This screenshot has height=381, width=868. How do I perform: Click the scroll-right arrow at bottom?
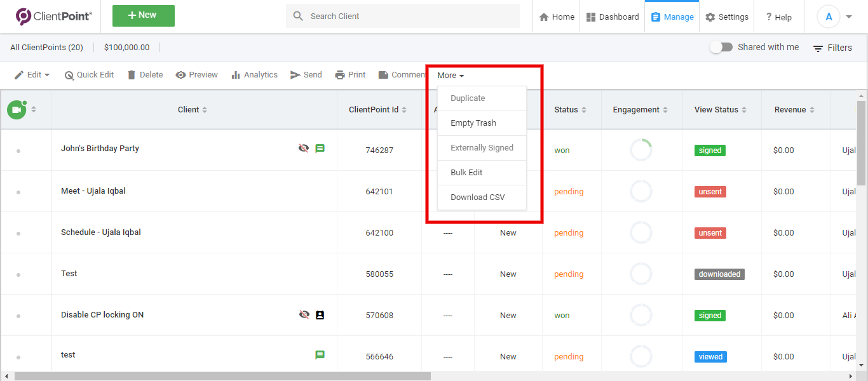[x=851, y=377]
